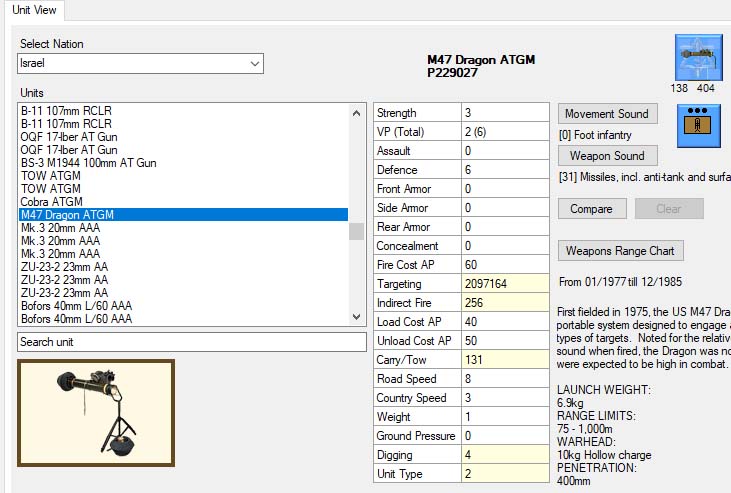Viewport: 731px width, 493px height.
Task: Switch to the Unit View tab
Action: pos(34,10)
